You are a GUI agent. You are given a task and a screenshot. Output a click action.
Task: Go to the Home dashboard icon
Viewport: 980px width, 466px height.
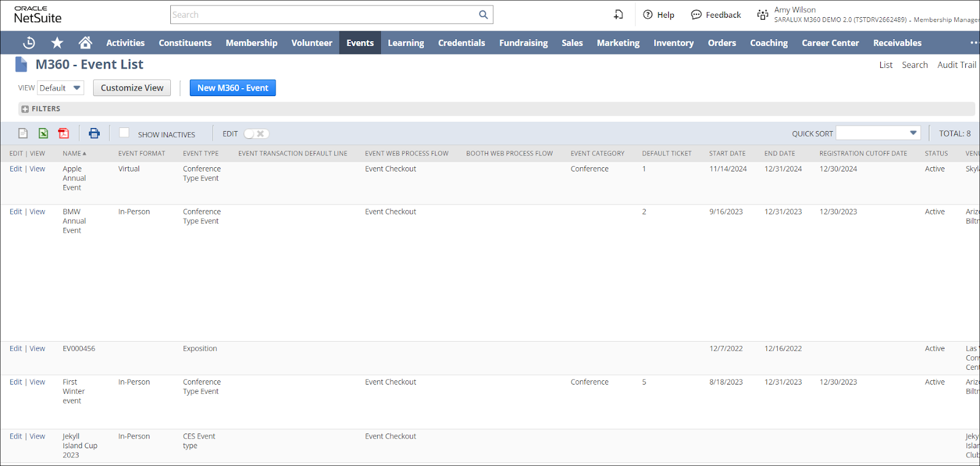[x=85, y=43]
